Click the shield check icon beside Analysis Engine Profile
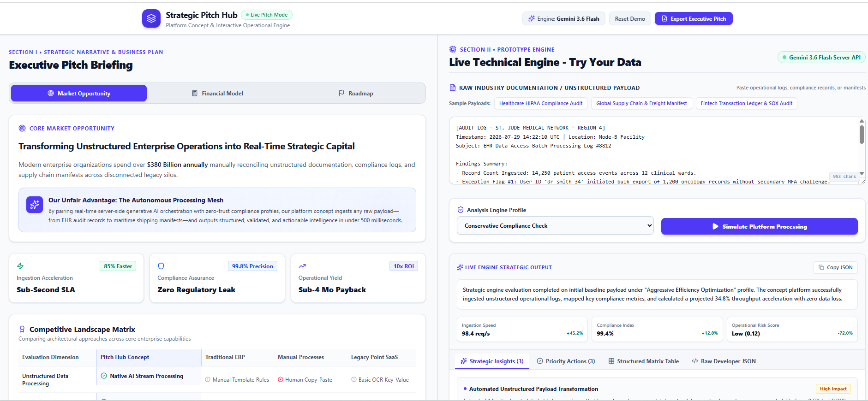The image size is (868, 401). click(461, 210)
